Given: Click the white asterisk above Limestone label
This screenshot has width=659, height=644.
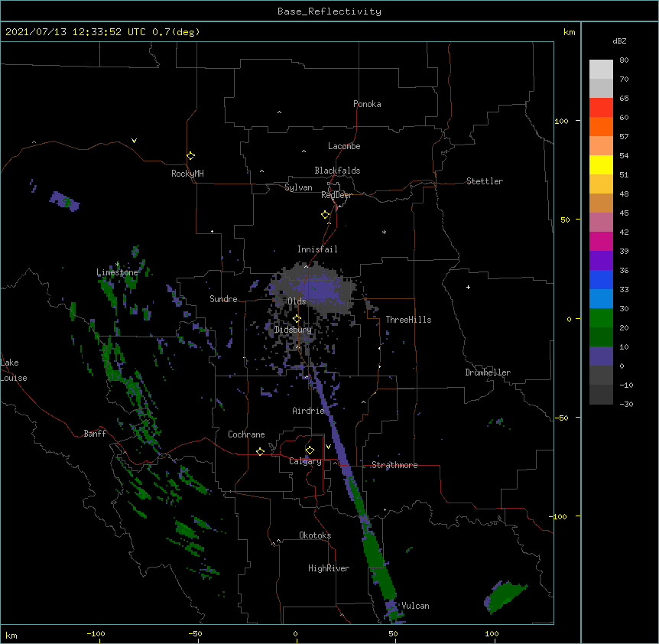Looking at the screenshot, I should click(x=117, y=265).
